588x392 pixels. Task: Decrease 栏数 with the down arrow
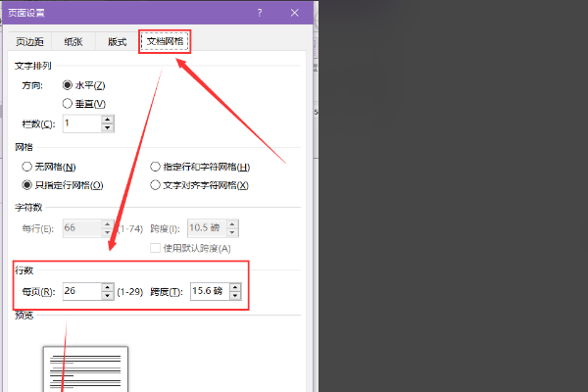(x=108, y=127)
